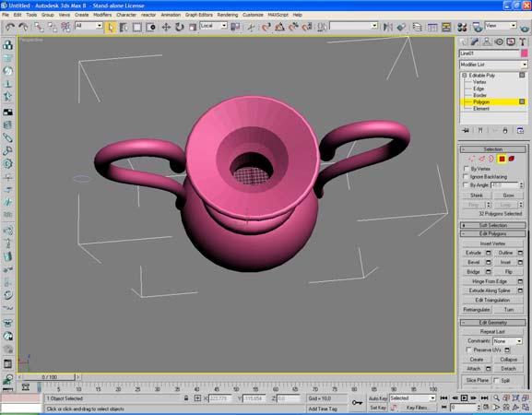
Task: Open the selection filter All dropdown
Action: [89, 26]
